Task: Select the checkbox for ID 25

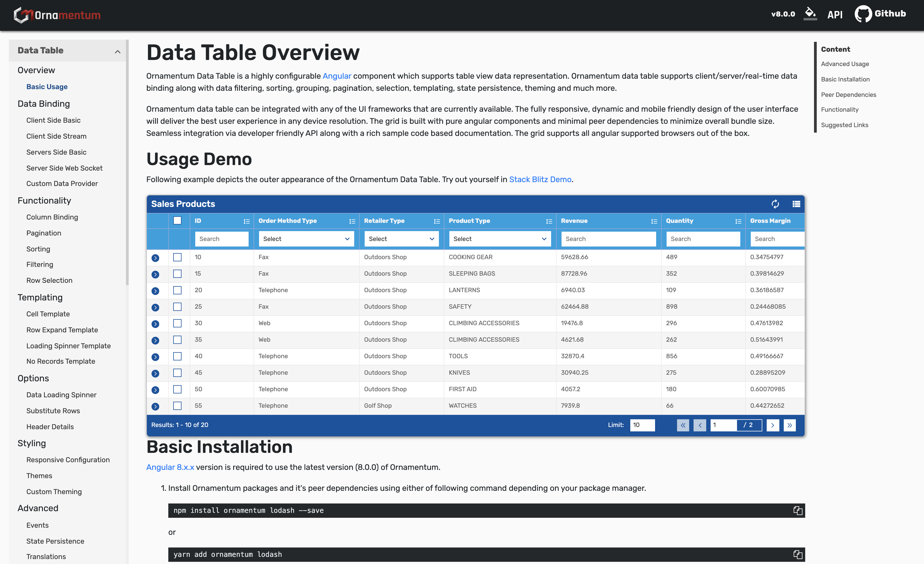Action: point(177,306)
